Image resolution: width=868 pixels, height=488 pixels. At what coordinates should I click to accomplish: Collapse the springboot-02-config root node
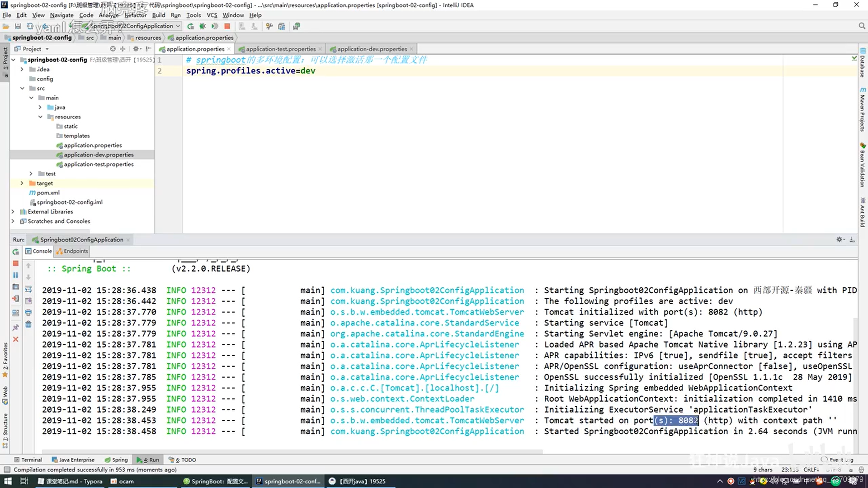14,60
